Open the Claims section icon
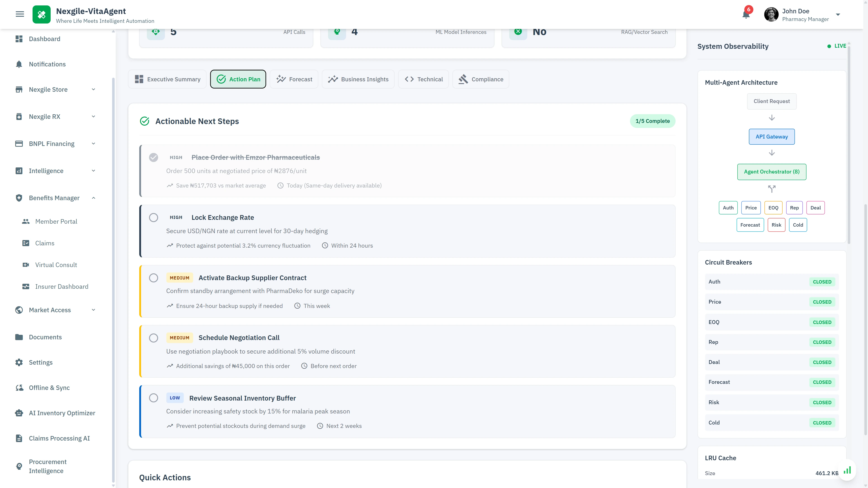Viewport: 868px width, 488px height. [x=26, y=243]
